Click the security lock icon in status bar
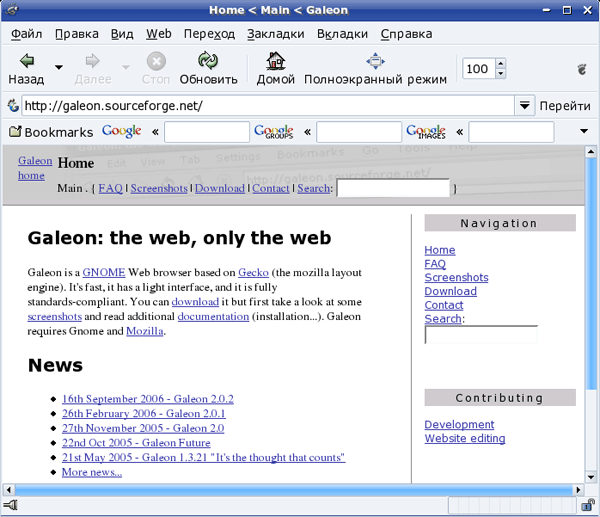 point(587,506)
